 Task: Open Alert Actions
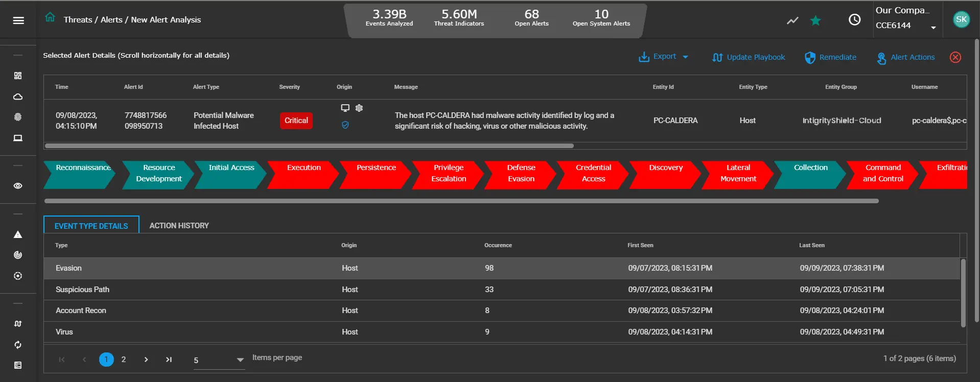tap(906, 58)
